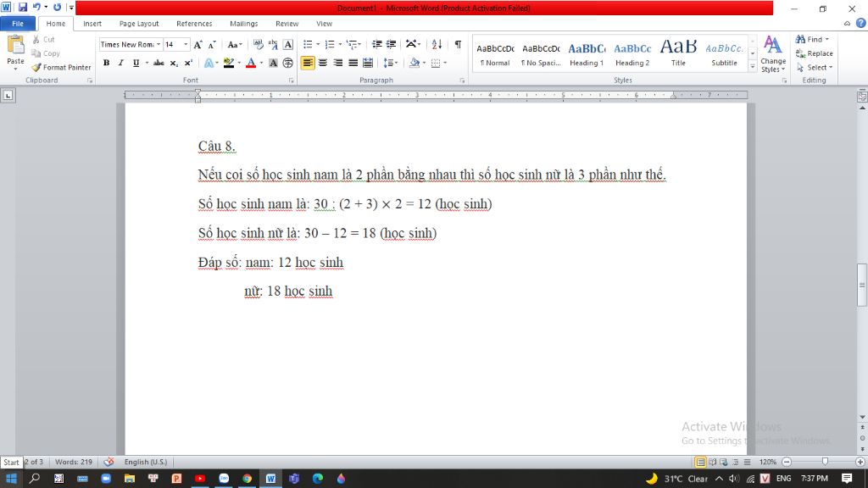Screen dimensions: 868x488
Task: Switch to the Mailings tab
Action: pyautogui.click(x=243, y=23)
